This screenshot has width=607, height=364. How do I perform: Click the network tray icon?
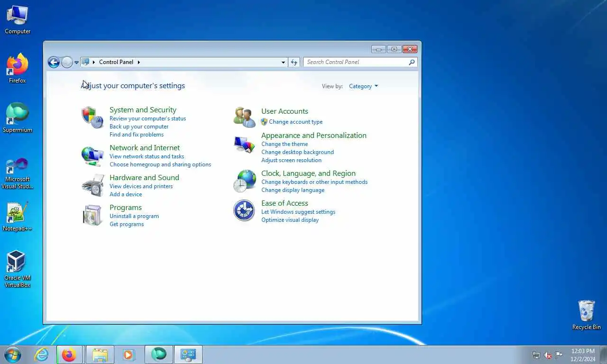point(536,355)
